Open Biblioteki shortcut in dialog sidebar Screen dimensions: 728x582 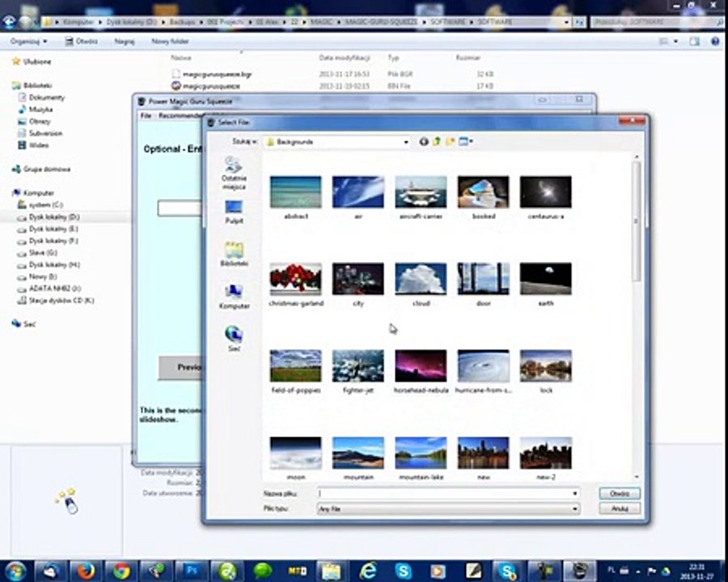[234, 254]
